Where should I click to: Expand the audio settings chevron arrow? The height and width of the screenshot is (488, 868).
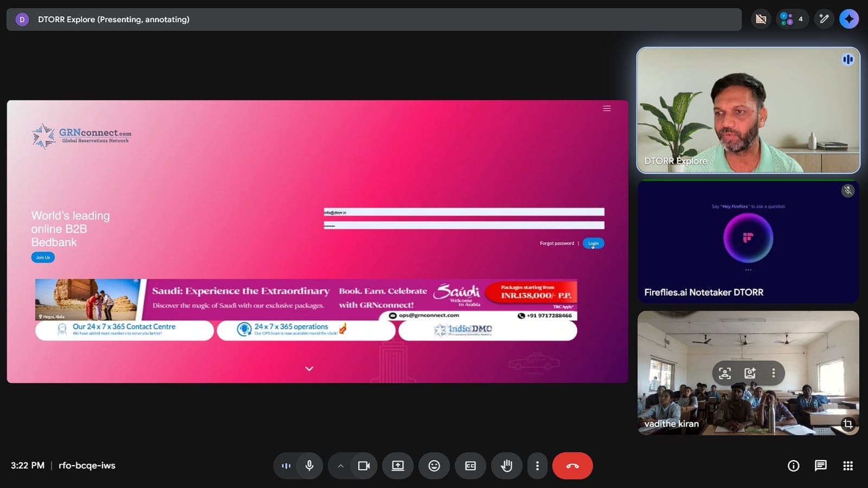click(x=340, y=466)
